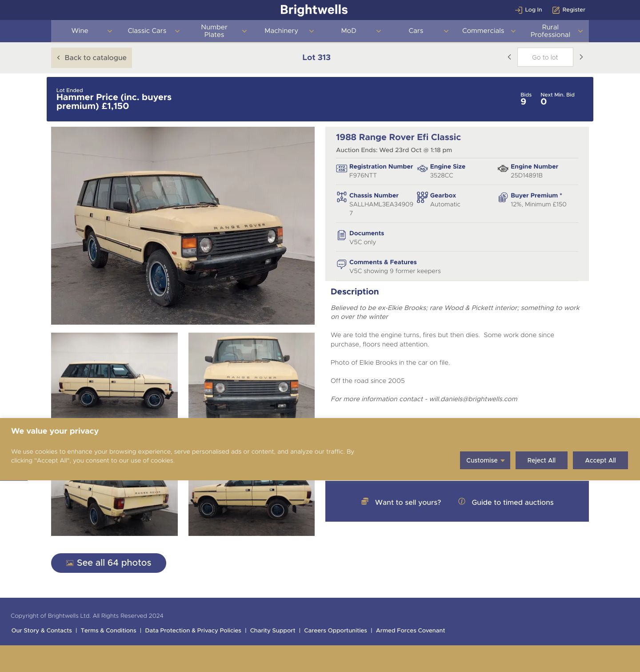
Task: Expand the Classic Cars menu chevron
Action: pos(177,31)
